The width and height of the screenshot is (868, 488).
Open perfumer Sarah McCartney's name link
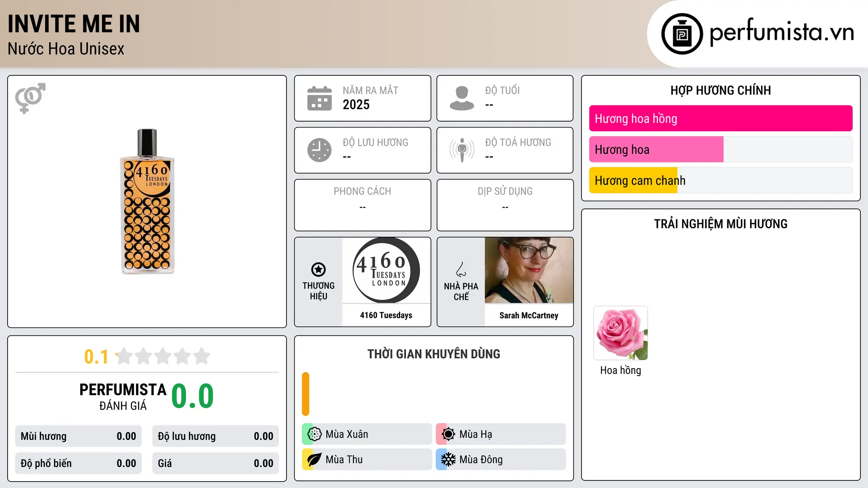529,315
